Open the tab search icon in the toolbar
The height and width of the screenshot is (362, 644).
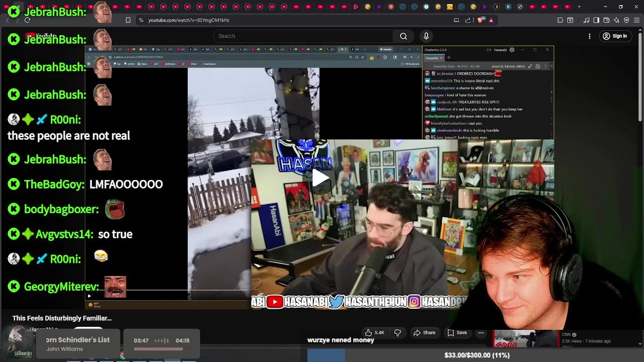570,20
